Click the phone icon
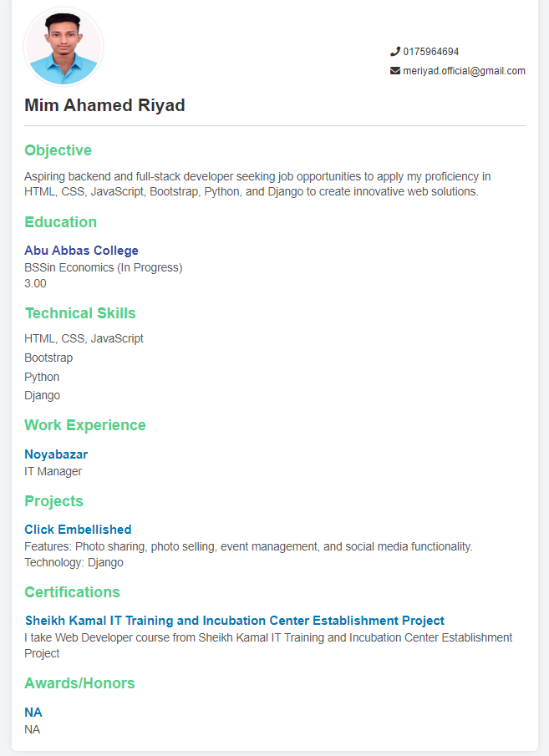This screenshot has height=756, width=549. [395, 52]
